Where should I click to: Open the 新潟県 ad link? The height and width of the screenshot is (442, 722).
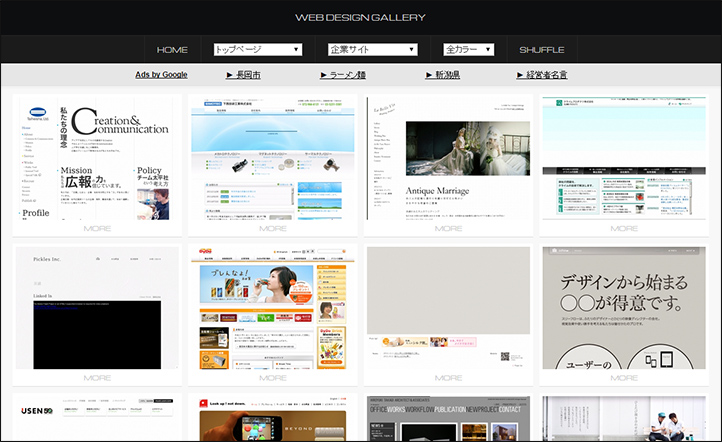tap(443, 75)
